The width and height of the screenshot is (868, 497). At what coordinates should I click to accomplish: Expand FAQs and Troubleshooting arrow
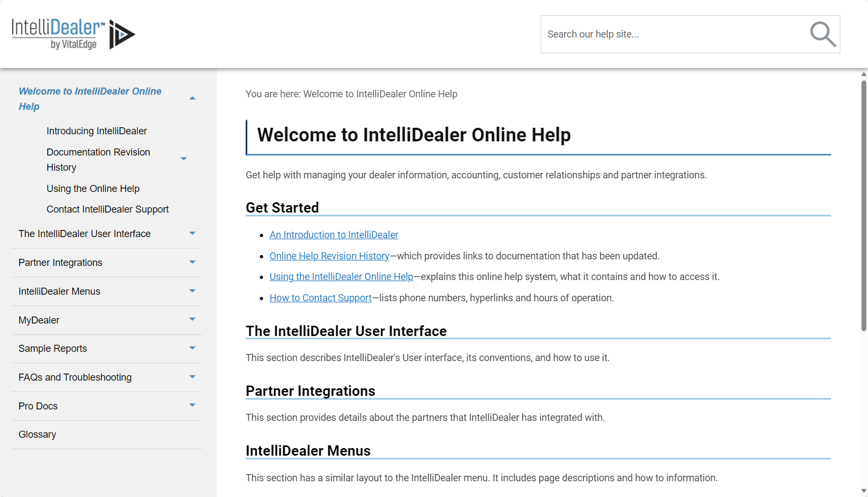pos(192,377)
